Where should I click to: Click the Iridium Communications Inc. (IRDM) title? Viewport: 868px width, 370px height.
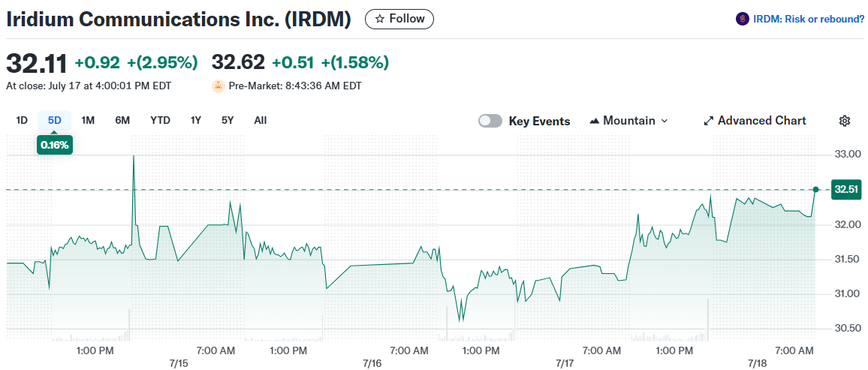[179, 19]
